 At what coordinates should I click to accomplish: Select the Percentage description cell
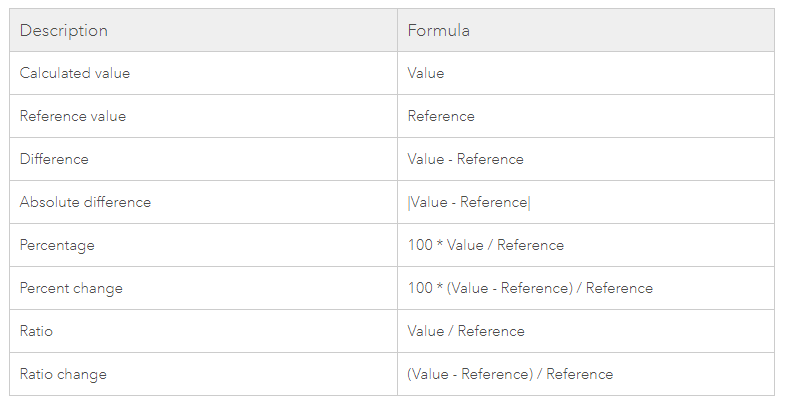(x=57, y=246)
